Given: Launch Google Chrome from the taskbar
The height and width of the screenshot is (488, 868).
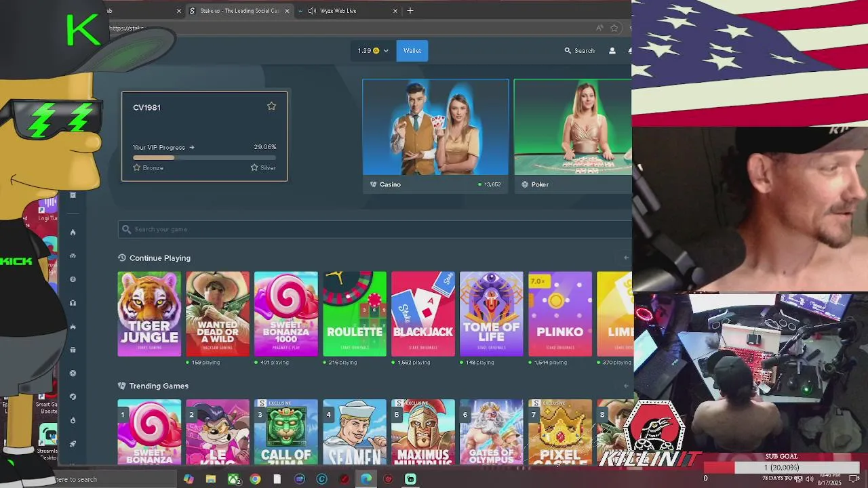Looking at the screenshot, I should 255,479.
